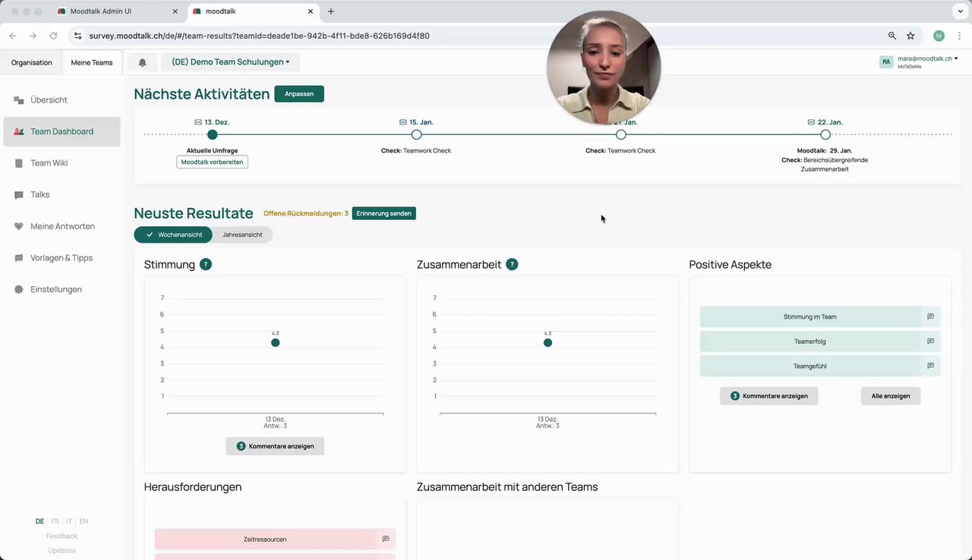Open Vorlagen & Tipps in the sidebar
The image size is (972, 560).
[x=62, y=258]
